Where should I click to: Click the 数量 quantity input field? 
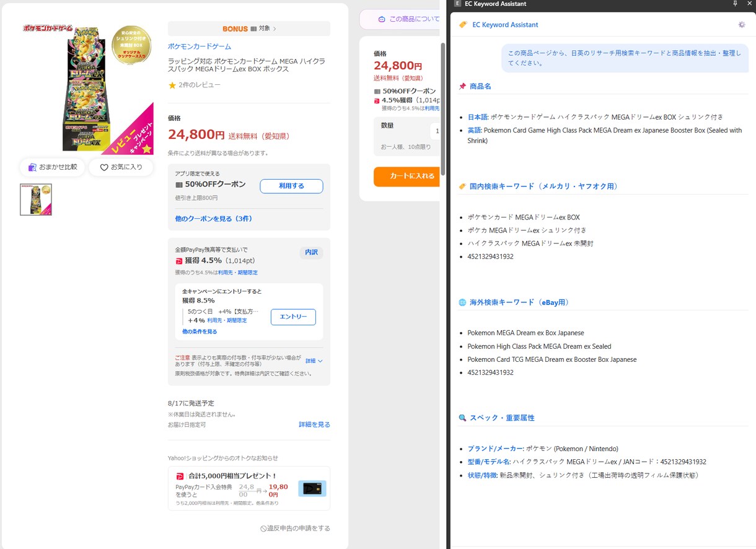436,131
